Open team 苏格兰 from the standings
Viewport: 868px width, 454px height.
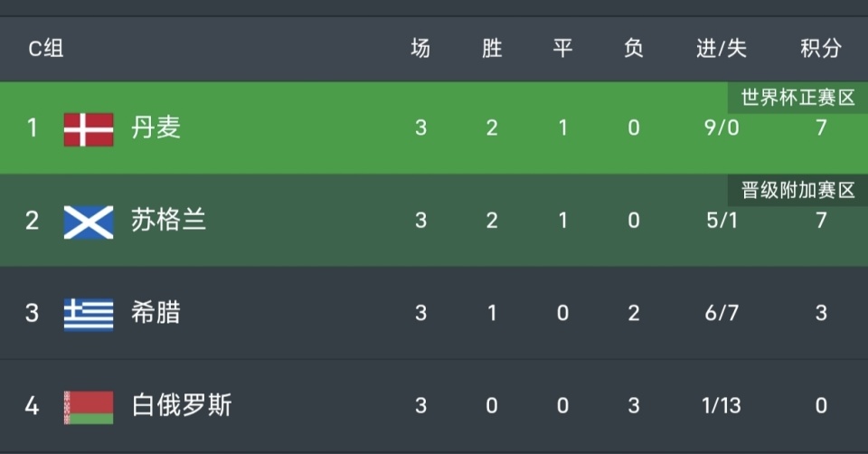[169, 221]
